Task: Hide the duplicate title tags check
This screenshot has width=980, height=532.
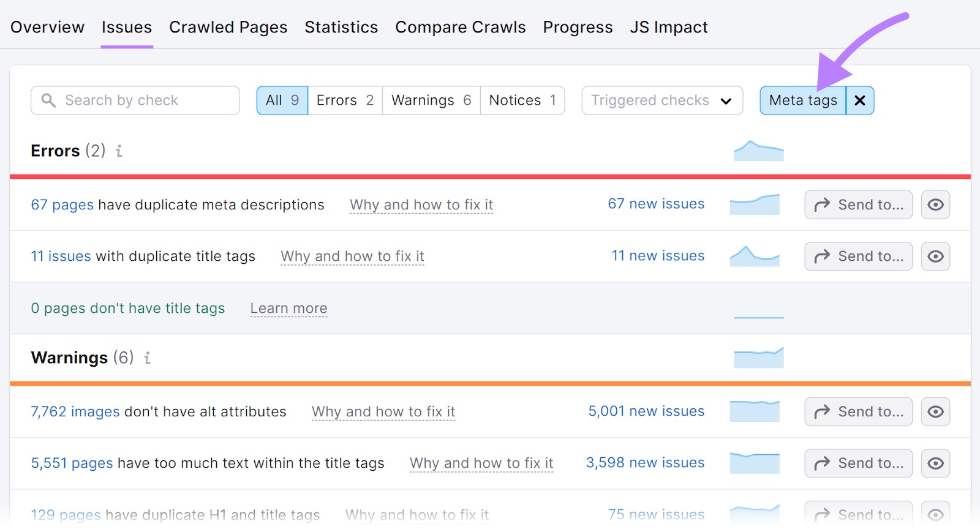Action: pyautogui.click(x=936, y=257)
